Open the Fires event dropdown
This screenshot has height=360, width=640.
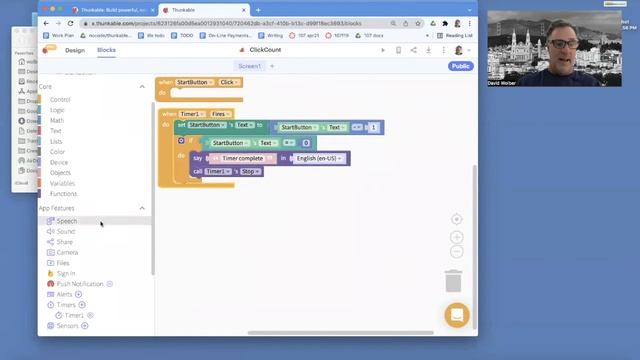221,114
